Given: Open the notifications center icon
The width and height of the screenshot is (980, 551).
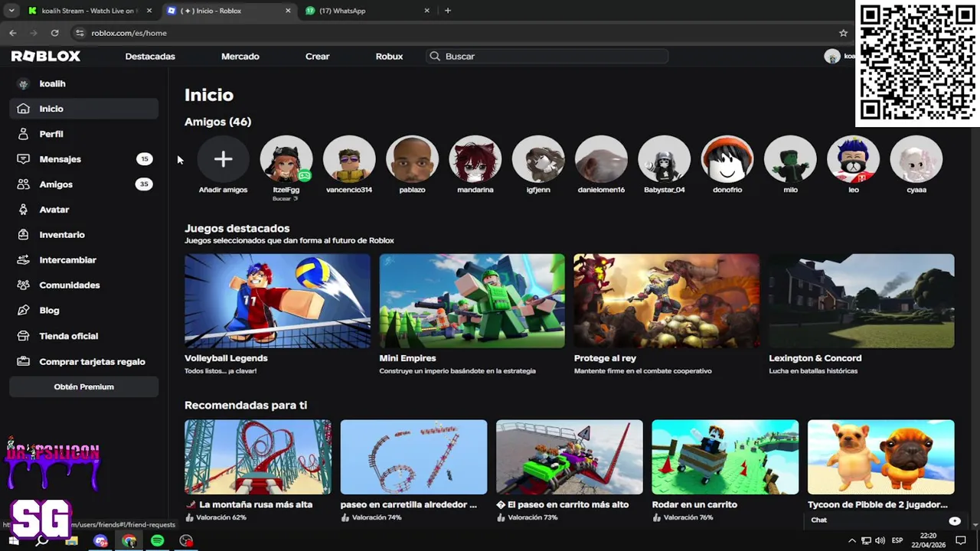Looking at the screenshot, I should pos(961,540).
